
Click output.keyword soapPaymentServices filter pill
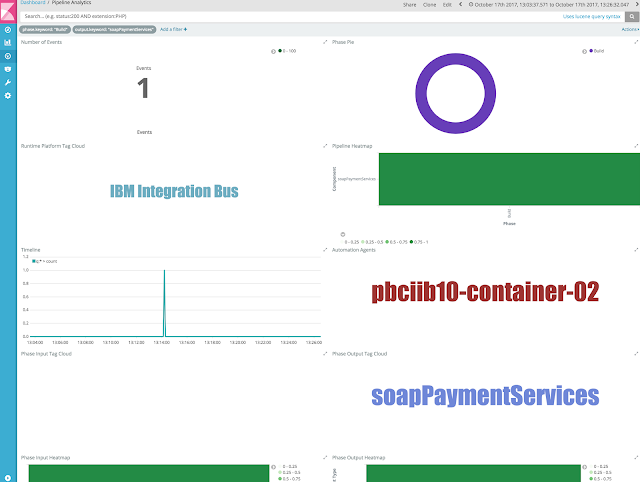(x=114, y=29)
